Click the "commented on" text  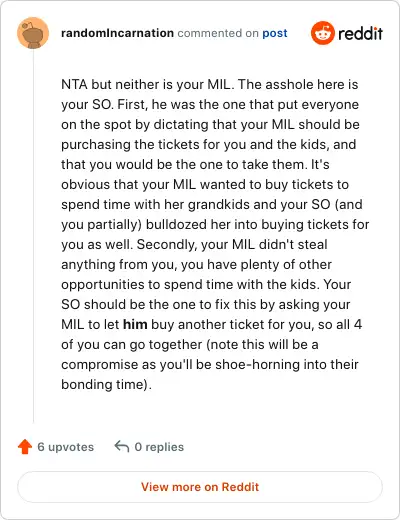pyautogui.click(x=218, y=33)
